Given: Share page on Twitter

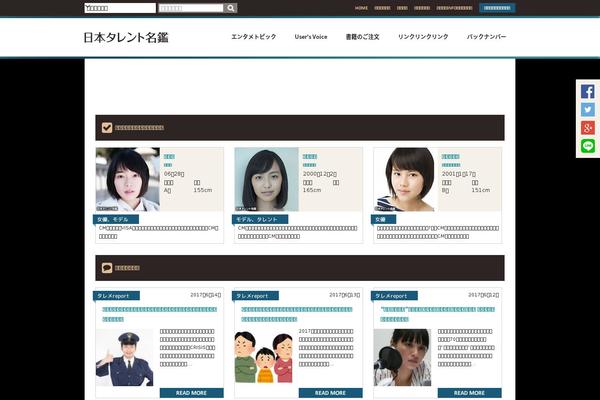Looking at the screenshot, I should point(588,109).
